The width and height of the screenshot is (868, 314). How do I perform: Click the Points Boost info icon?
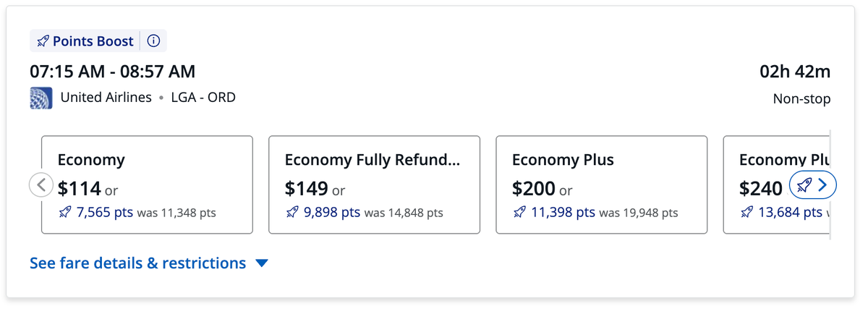click(x=153, y=41)
